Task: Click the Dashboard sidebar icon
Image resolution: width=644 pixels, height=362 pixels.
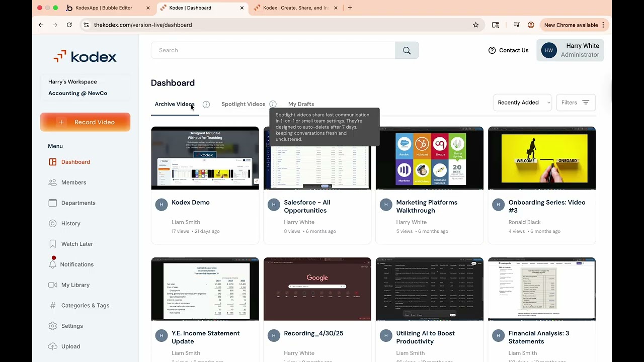Action: coord(53,162)
